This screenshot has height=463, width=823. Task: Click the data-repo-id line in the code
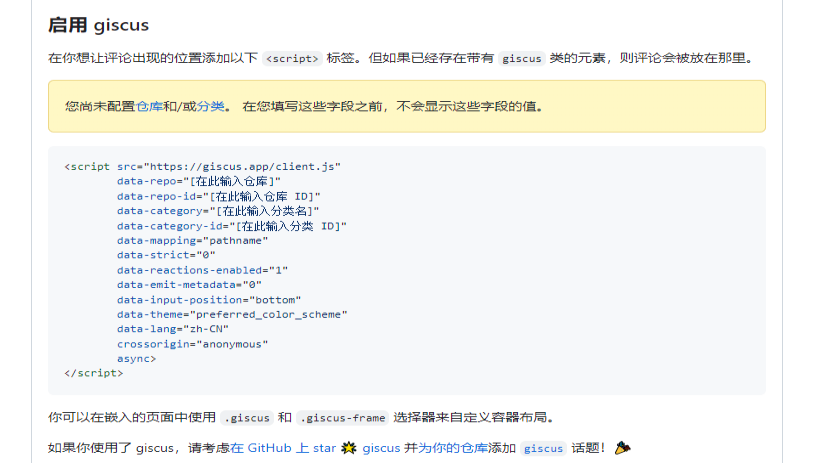pos(218,196)
